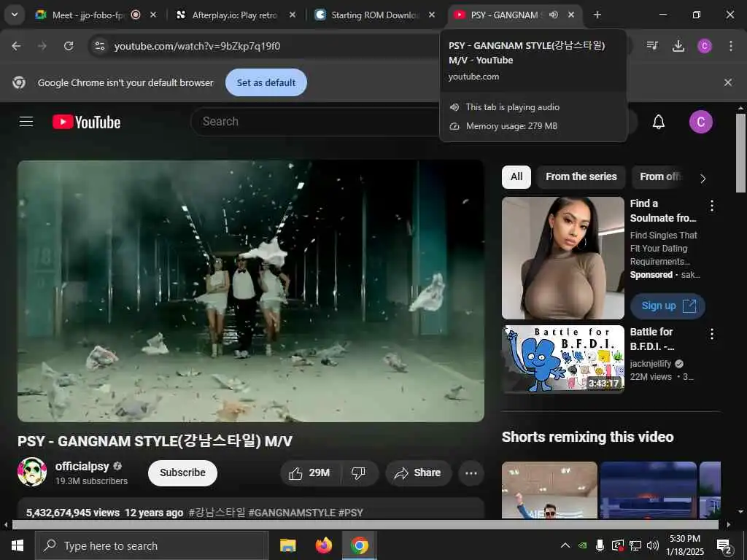Show hidden system tray icons

pyautogui.click(x=565, y=545)
